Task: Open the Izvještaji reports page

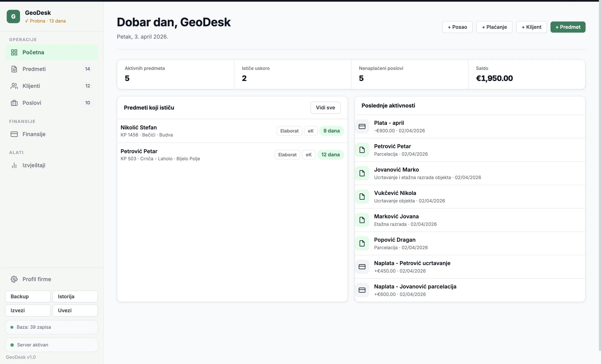Action: 52,165
